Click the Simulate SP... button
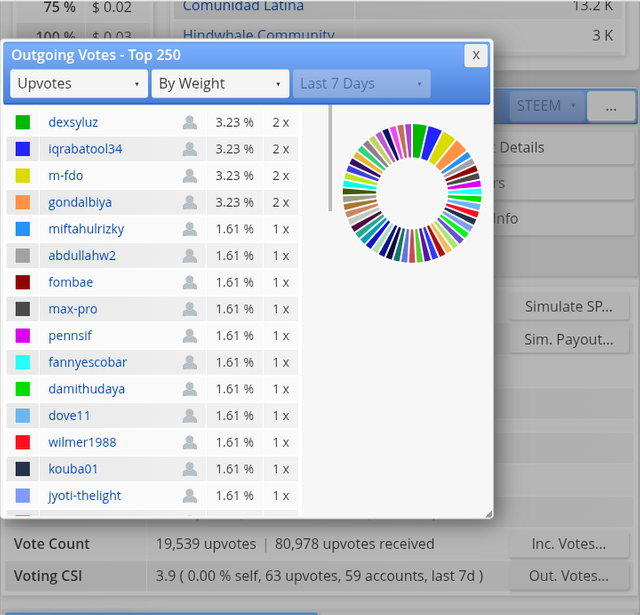The image size is (640, 615). coord(569,307)
